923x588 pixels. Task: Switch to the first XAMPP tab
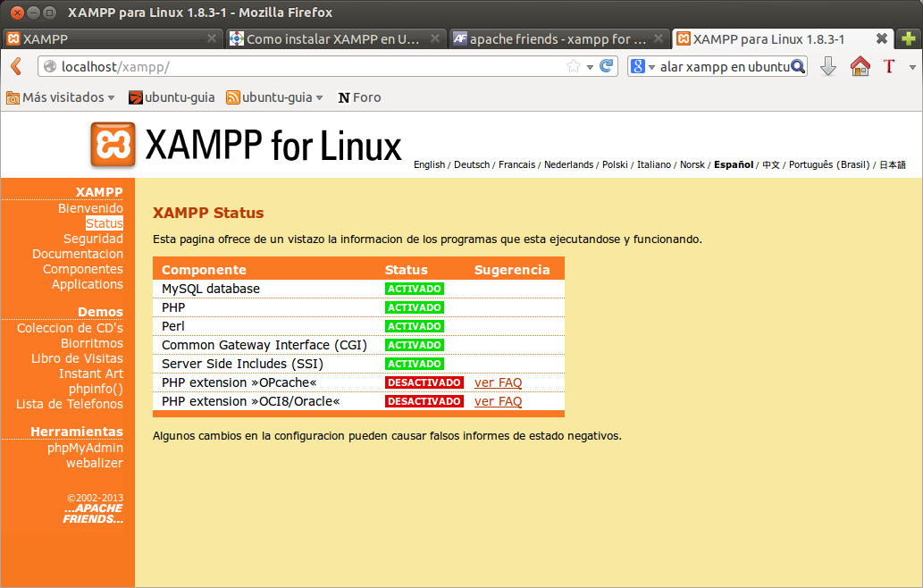[112, 38]
